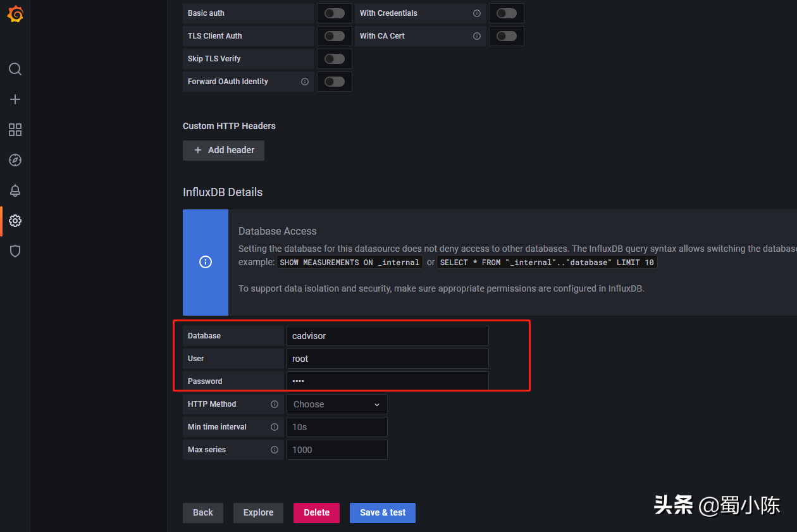Open the Configuration gear icon

coord(15,221)
